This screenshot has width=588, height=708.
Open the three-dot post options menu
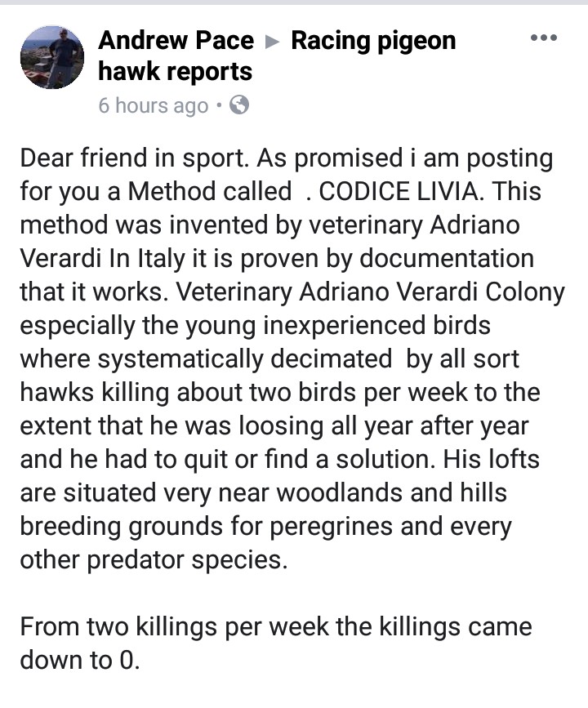click(544, 38)
